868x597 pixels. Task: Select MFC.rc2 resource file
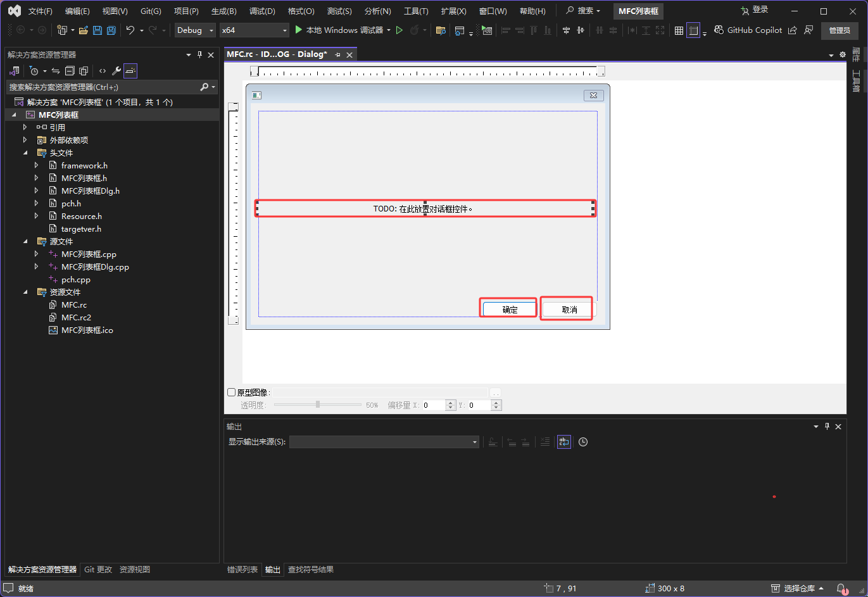[76, 317]
